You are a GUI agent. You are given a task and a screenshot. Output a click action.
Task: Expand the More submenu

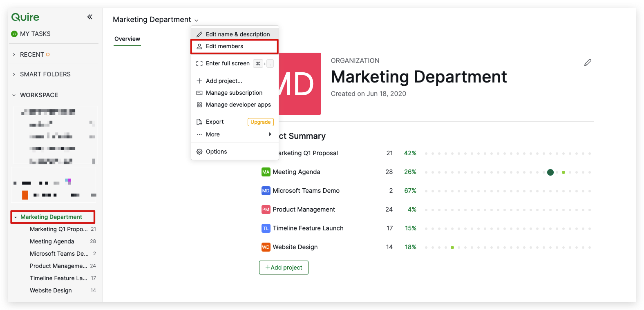point(235,134)
